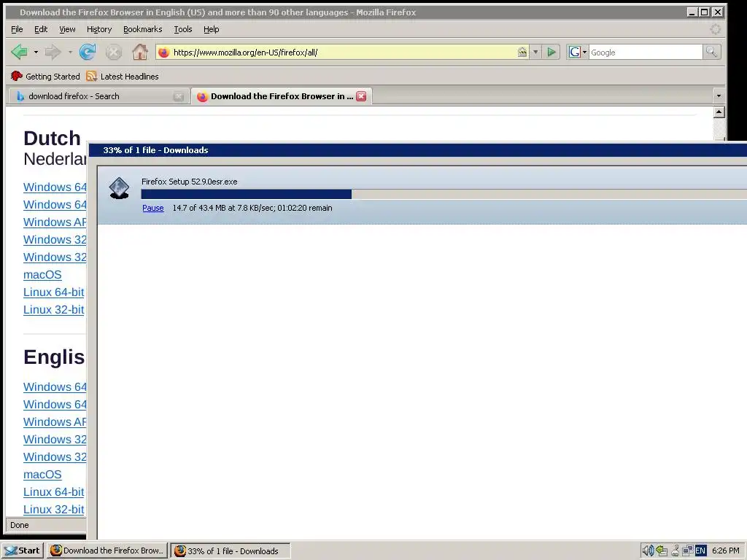This screenshot has height=560, width=747.
Task: Click the EN language indicator
Action: (700, 551)
